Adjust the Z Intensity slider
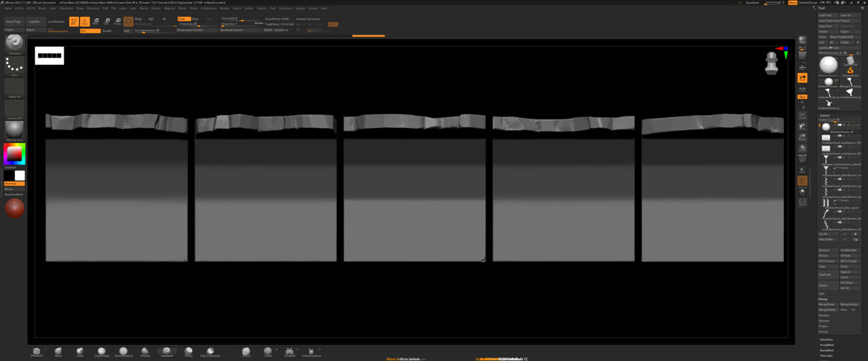The height and width of the screenshot is (361, 868). [x=198, y=24]
